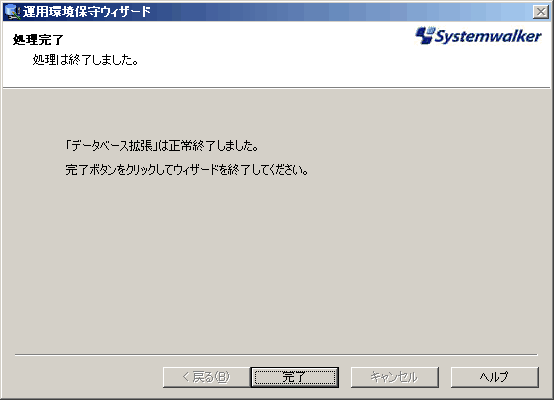This screenshot has width=554, height=400.
Task: Click the 処理は終了しました。 subtitle text
Action: click(x=85, y=60)
